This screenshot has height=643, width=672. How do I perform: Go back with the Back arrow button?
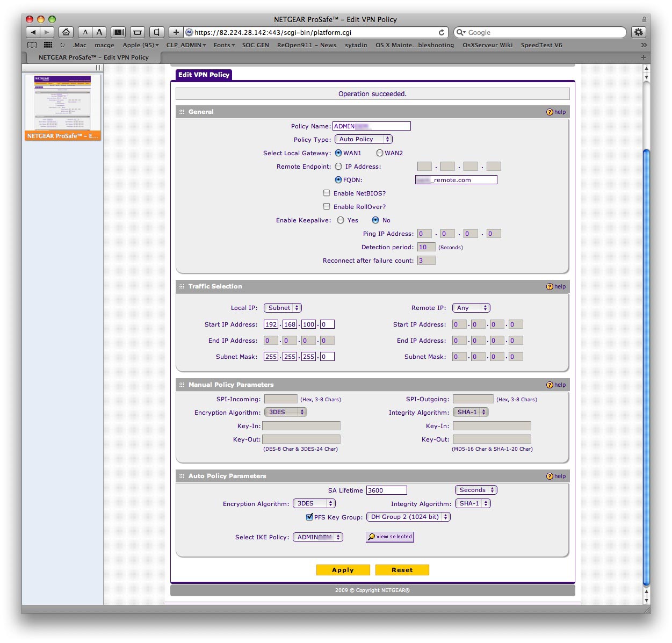coord(33,32)
